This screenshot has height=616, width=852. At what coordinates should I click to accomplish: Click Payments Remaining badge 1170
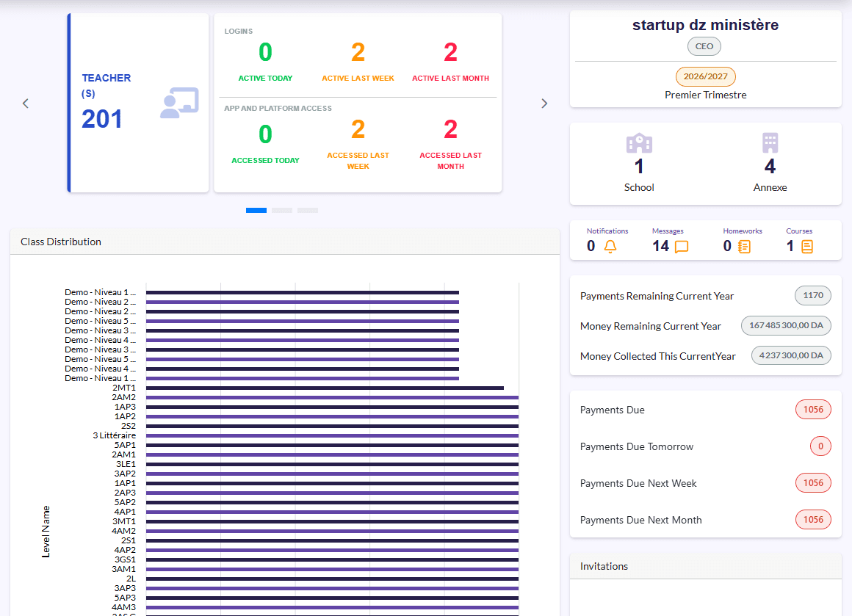pyautogui.click(x=813, y=295)
